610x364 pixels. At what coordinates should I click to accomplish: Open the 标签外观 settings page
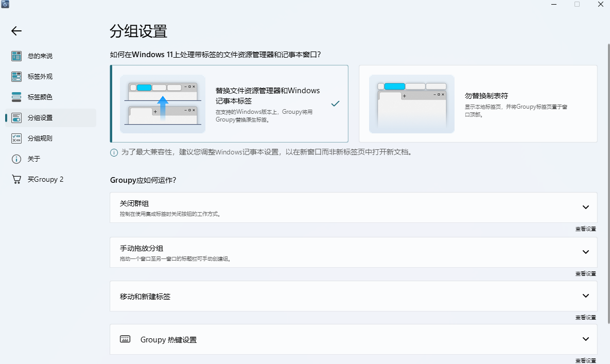pos(50,77)
